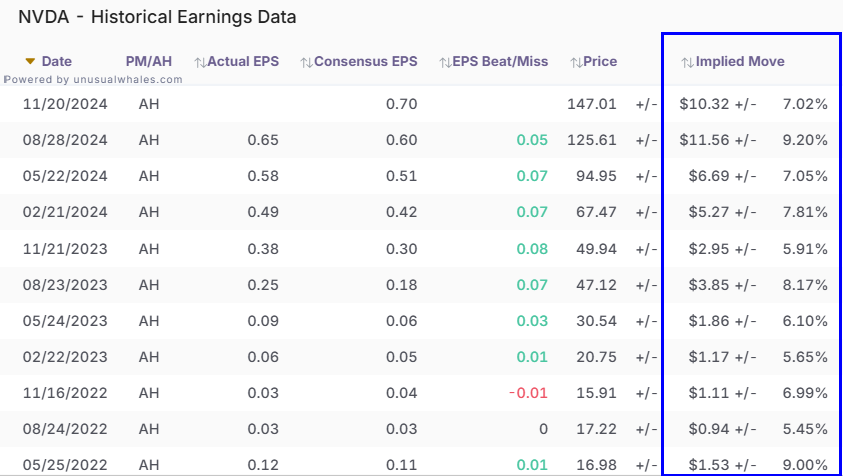Click price value 17.22

coord(596,429)
